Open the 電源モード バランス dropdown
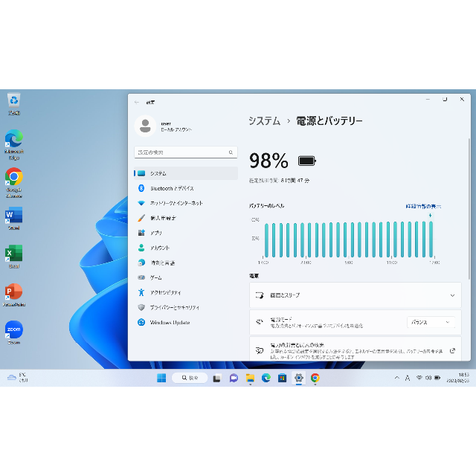 pyautogui.click(x=431, y=322)
